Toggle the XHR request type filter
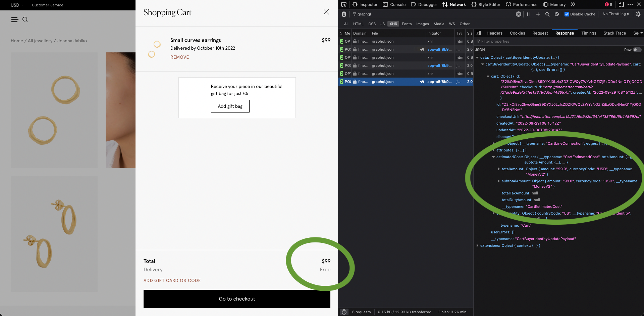The image size is (644, 316). [x=393, y=24]
